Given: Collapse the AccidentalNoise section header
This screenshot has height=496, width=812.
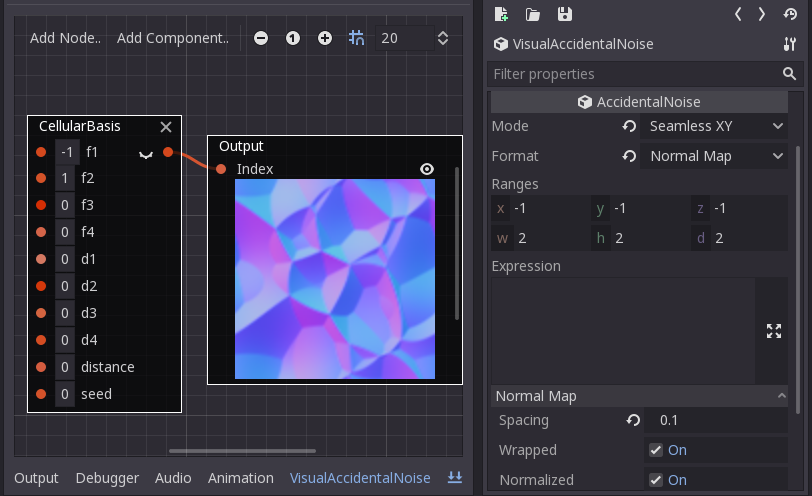Looking at the screenshot, I should pos(640,102).
